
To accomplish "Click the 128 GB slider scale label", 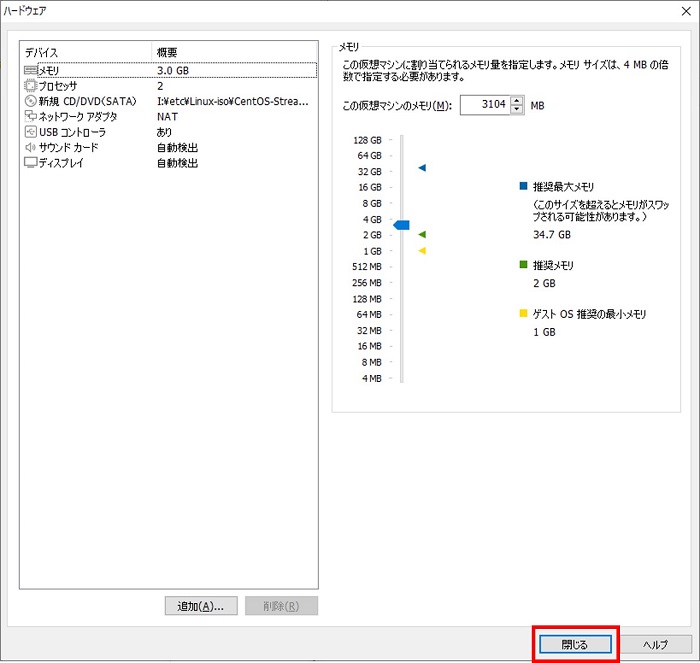I will coord(367,140).
